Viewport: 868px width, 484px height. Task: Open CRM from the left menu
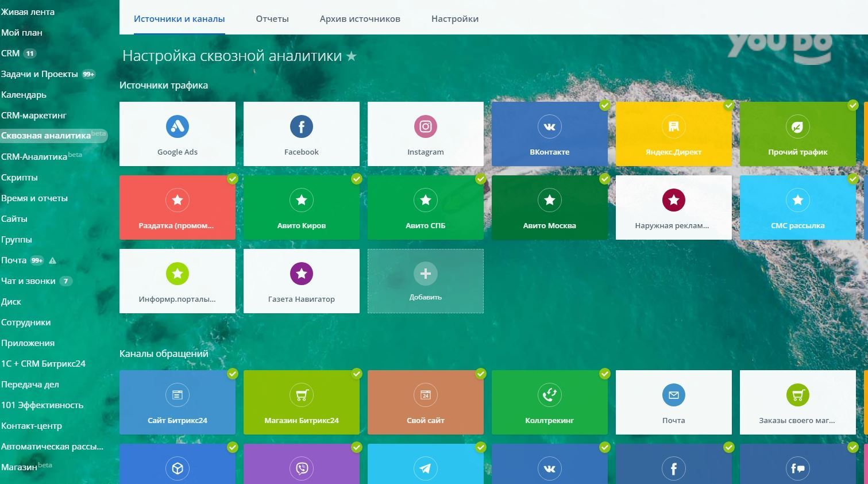click(10, 53)
